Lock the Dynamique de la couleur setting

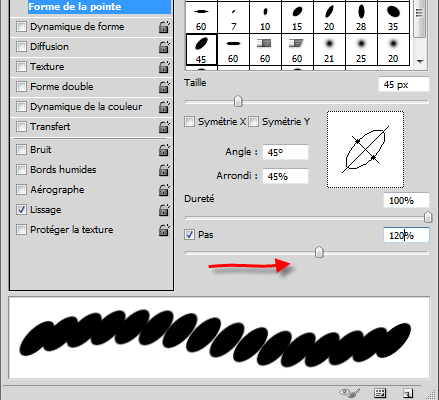click(164, 107)
